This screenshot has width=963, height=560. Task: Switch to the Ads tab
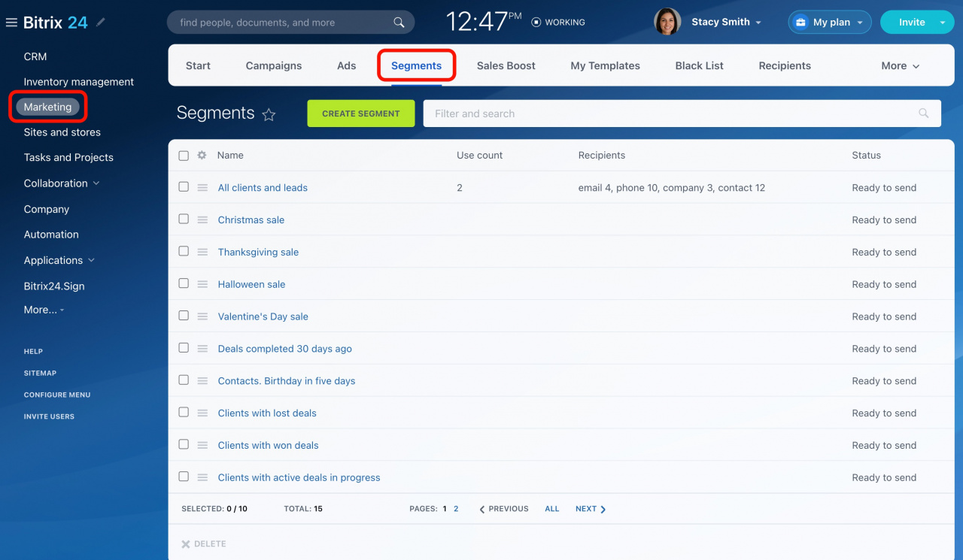347,66
